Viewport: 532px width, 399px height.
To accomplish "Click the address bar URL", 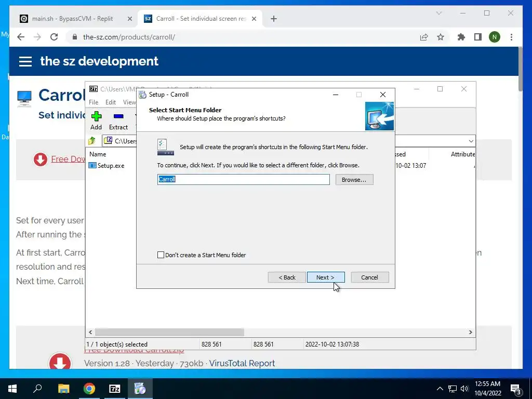I will pos(129,37).
